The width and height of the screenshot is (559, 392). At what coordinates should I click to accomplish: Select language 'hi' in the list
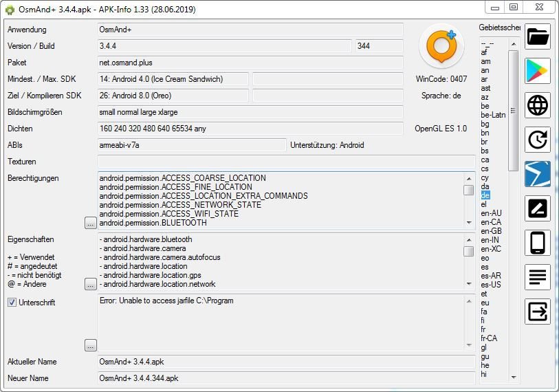point(483,374)
